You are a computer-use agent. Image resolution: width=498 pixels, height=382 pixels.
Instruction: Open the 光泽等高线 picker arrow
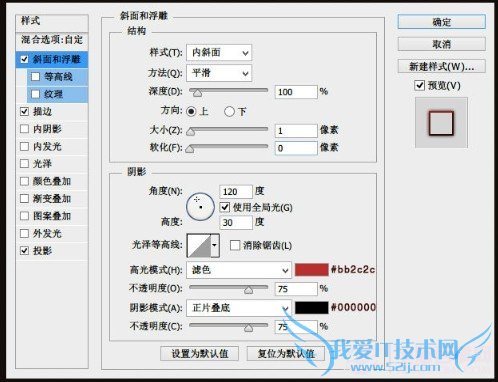point(215,245)
